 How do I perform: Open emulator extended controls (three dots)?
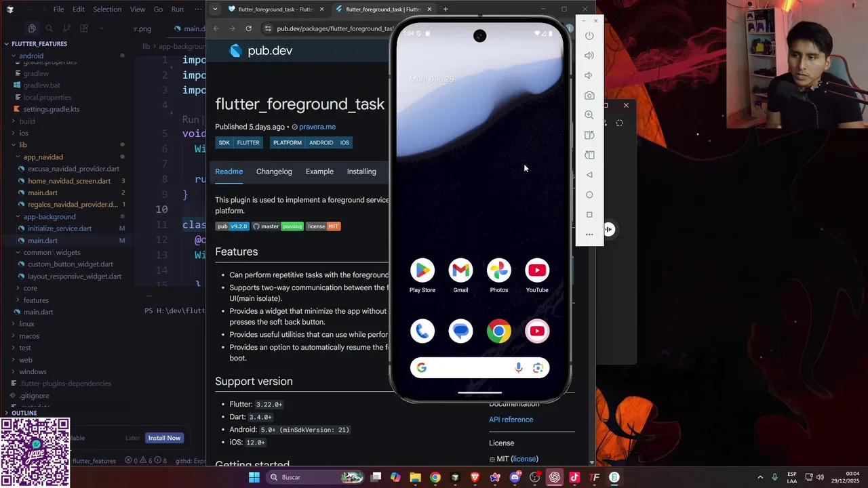point(589,235)
